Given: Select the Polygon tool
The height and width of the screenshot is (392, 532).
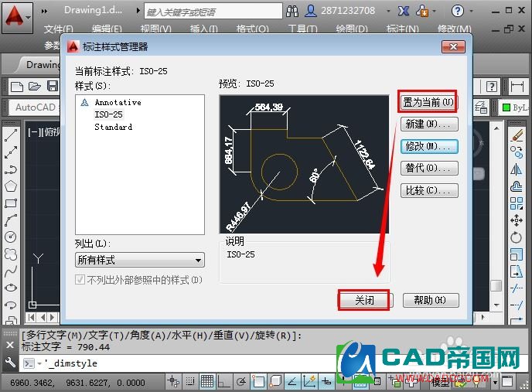Looking at the screenshot, I should 11,186.
